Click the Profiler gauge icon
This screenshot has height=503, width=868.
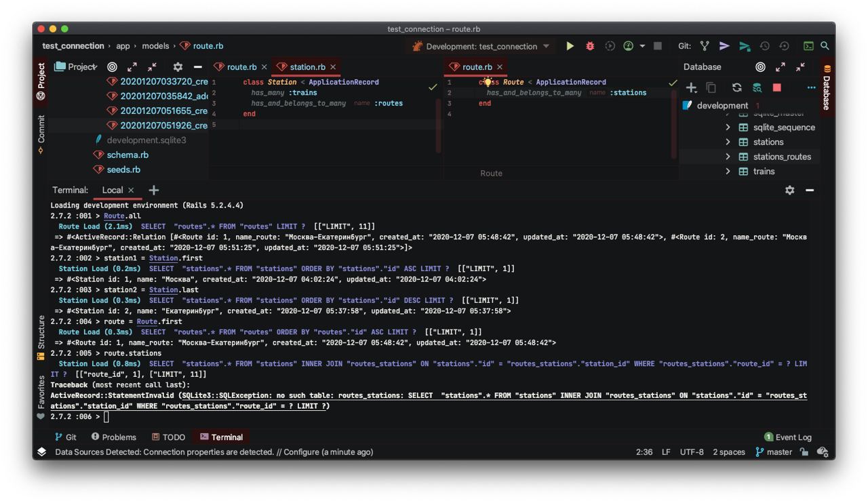[x=629, y=46]
